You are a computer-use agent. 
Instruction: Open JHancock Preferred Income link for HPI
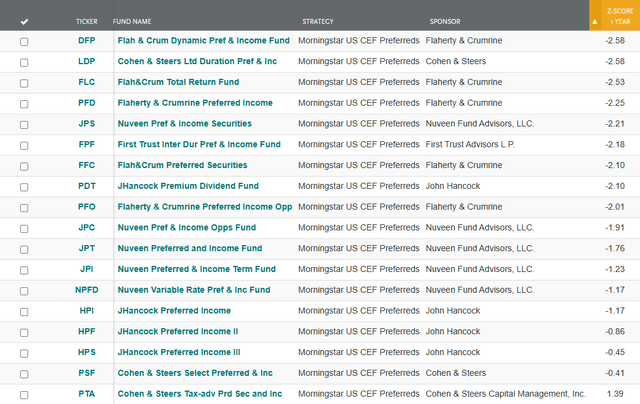174,311
